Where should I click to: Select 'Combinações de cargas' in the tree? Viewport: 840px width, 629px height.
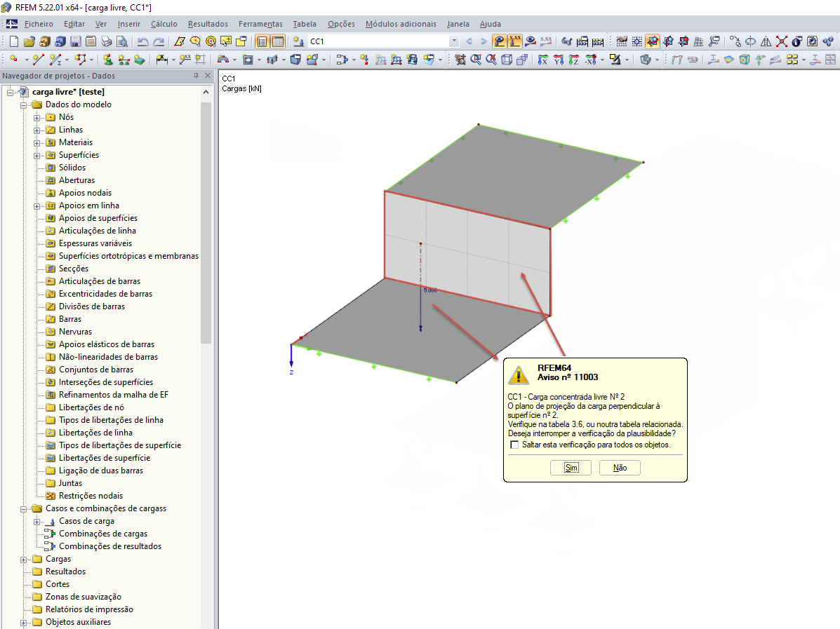103,534
